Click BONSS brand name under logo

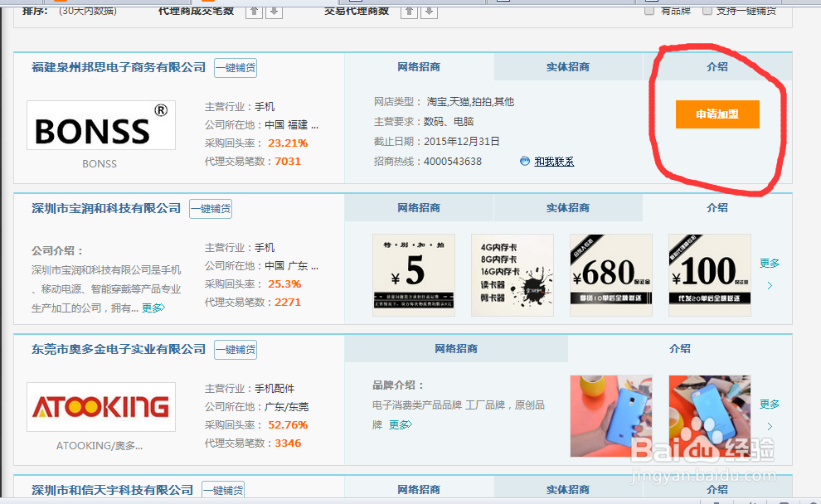click(x=100, y=164)
